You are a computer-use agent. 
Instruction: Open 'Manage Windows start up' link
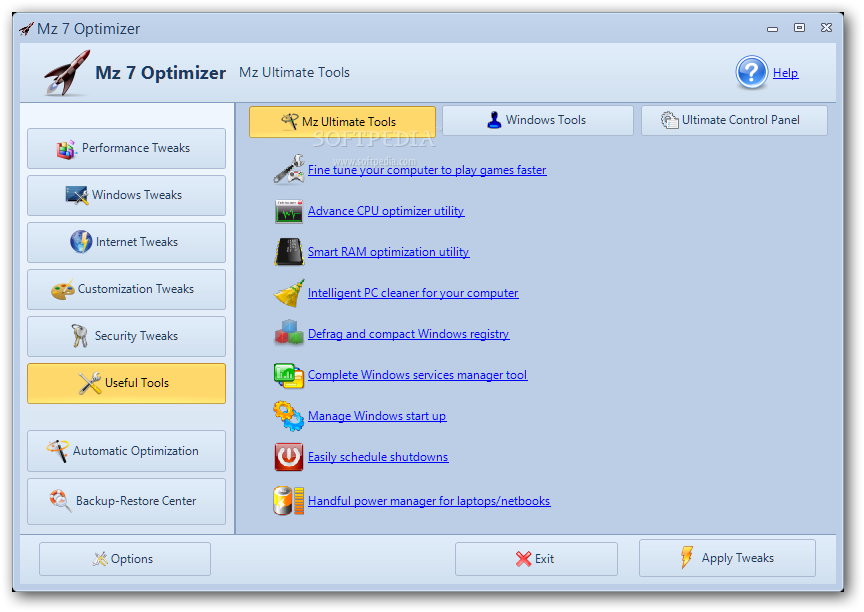click(x=377, y=416)
